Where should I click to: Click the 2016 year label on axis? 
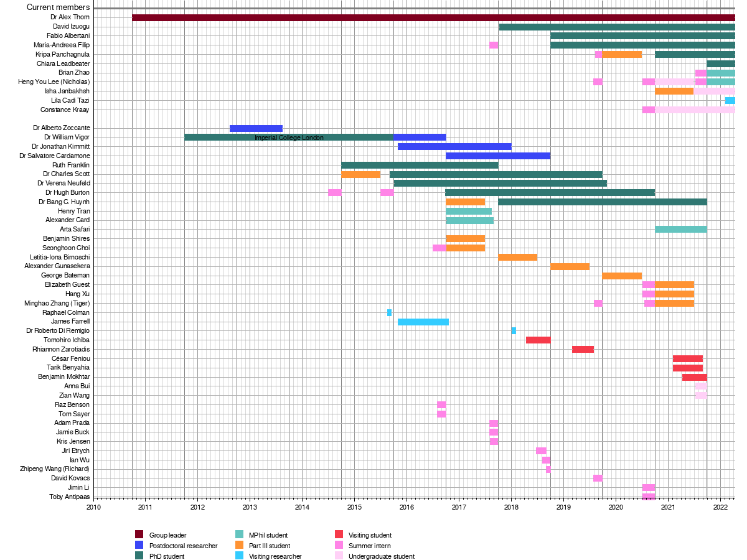coord(406,508)
